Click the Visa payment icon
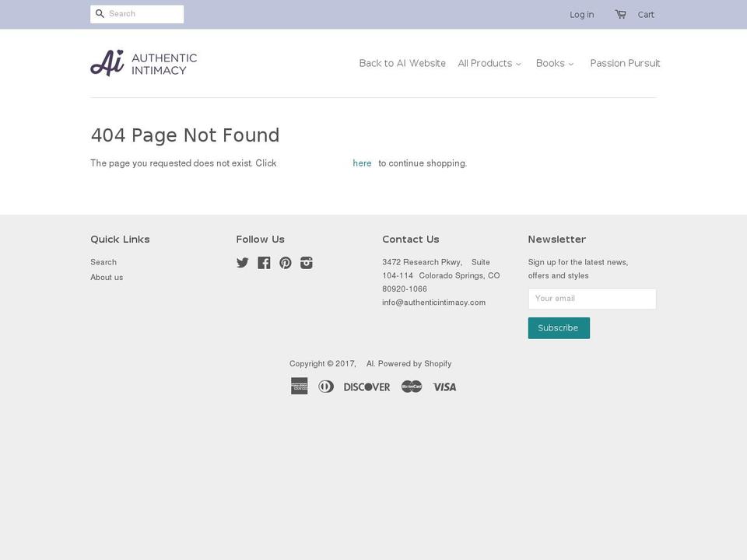 [x=444, y=387]
